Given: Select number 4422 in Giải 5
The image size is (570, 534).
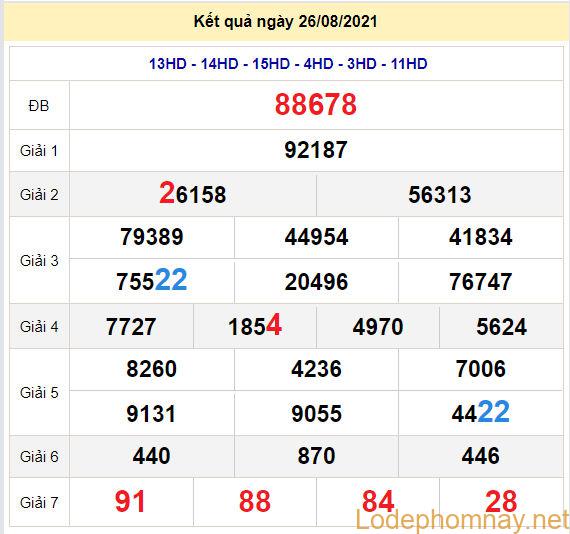Looking at the screenshot, I should click(x=481, y=412).
